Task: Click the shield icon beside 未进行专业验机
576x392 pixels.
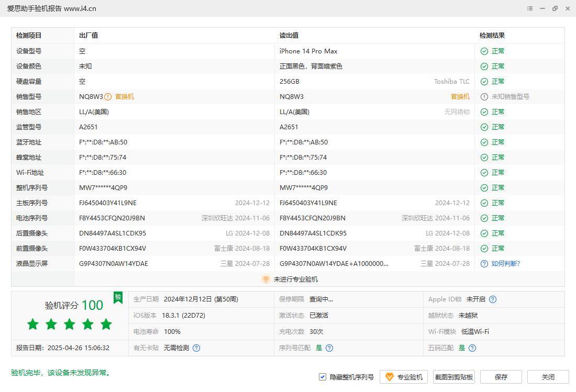Action: 265,279
